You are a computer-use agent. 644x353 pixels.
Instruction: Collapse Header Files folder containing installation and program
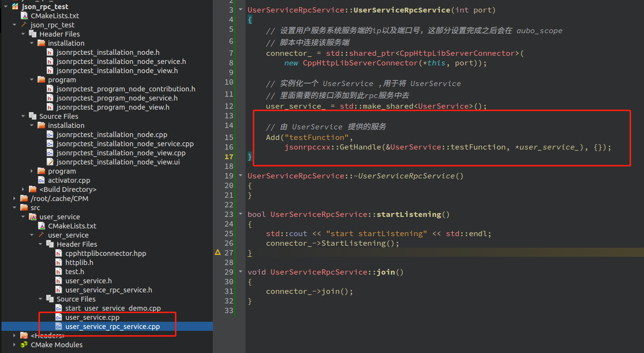pos(23,34)
